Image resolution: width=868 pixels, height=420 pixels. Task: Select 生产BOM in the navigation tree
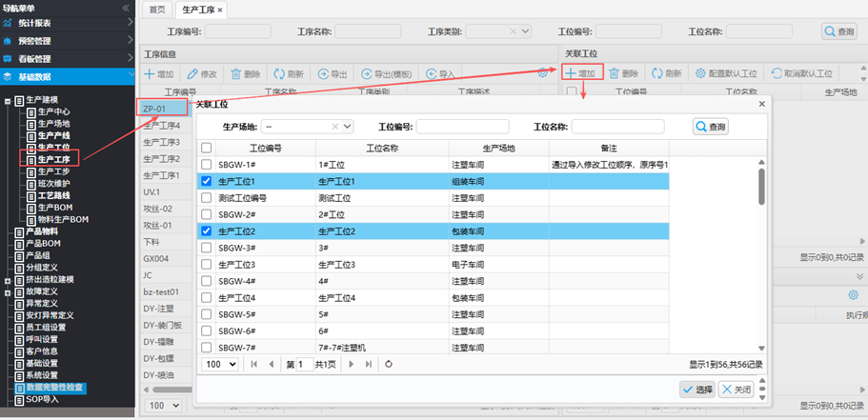[x=55, y=208]
